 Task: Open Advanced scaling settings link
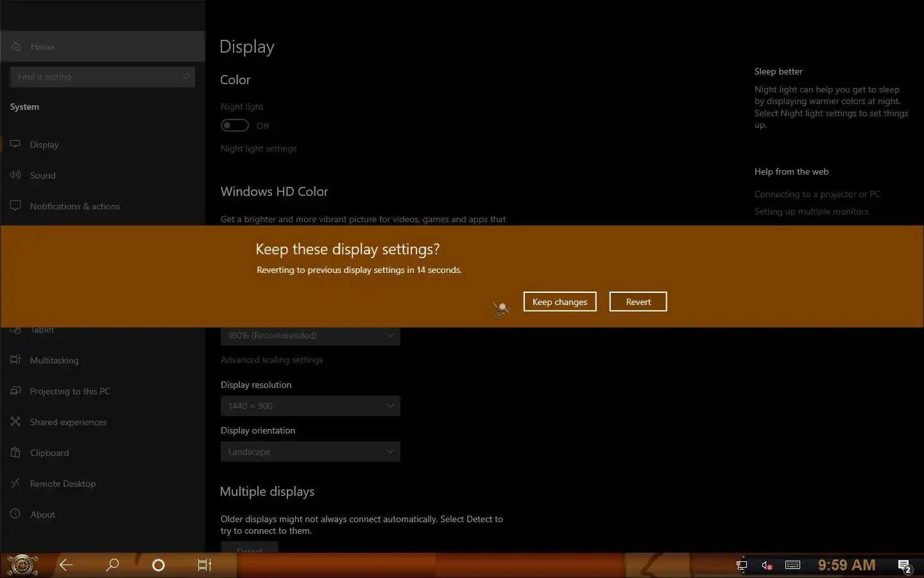272,360
